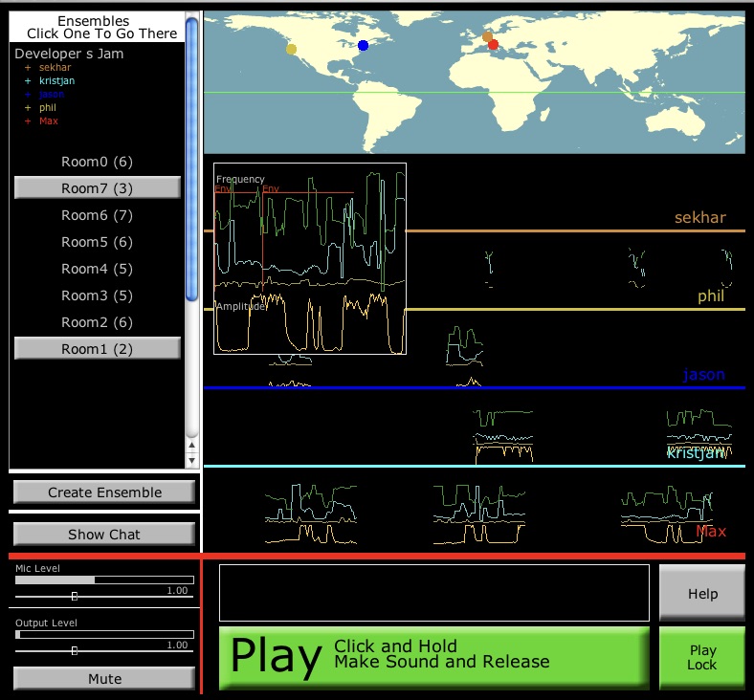The height and width of the screenshot is (700, 754).
Task: Click the plus icon beside sekhar
Action: (28, 68)
